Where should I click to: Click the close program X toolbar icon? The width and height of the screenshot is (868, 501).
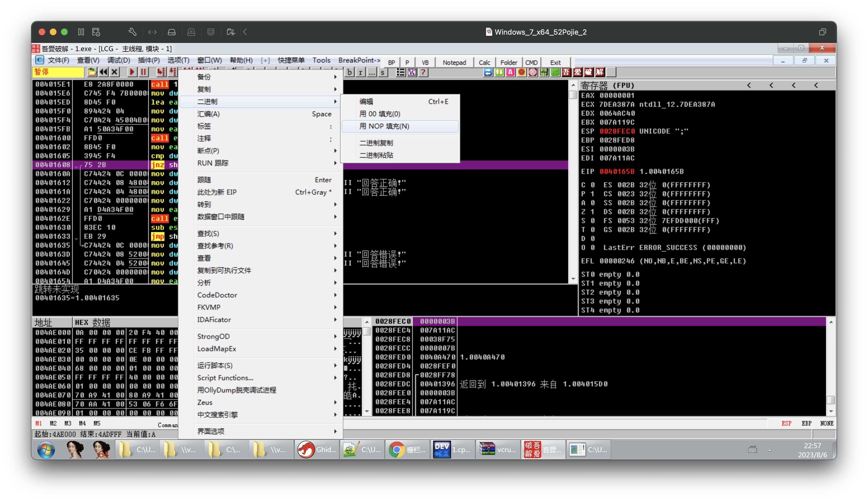115,72
